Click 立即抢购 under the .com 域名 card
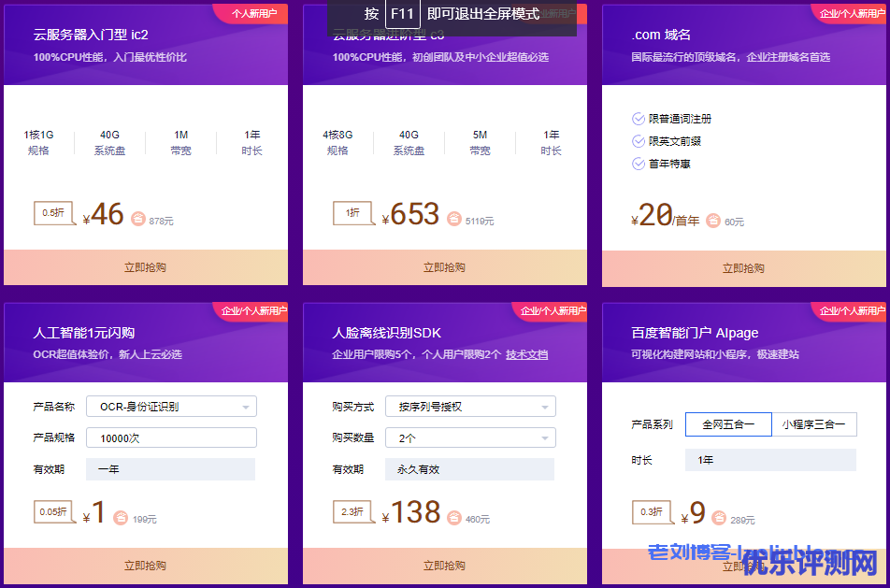This screenshot has height=588, width=890. tap(743, 268)
